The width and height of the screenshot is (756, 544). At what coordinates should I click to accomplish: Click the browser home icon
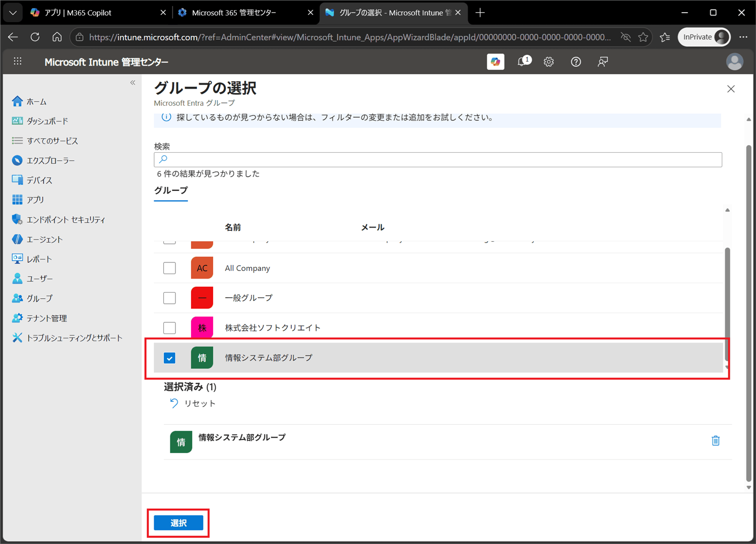[x=57, y=37]
